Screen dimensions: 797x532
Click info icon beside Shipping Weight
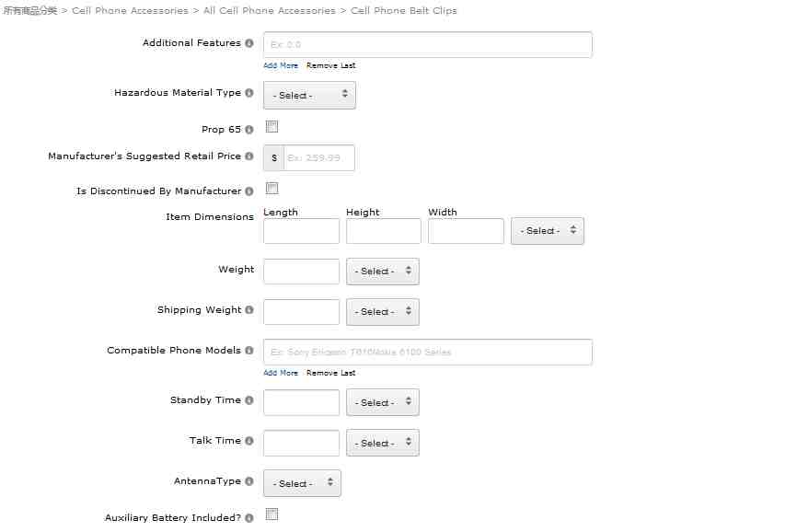249,310
